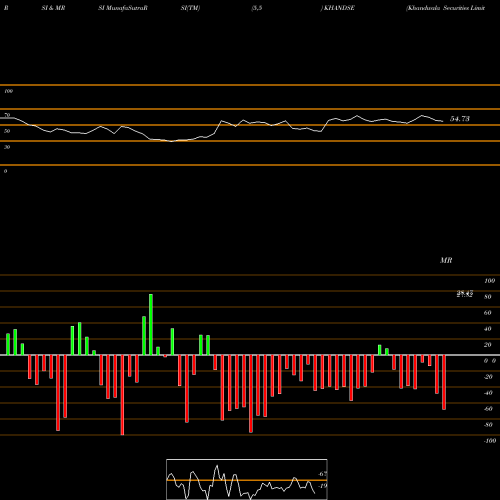Click the RSI axis label 50
Screen dimensions: 500x500
(7, 131)
